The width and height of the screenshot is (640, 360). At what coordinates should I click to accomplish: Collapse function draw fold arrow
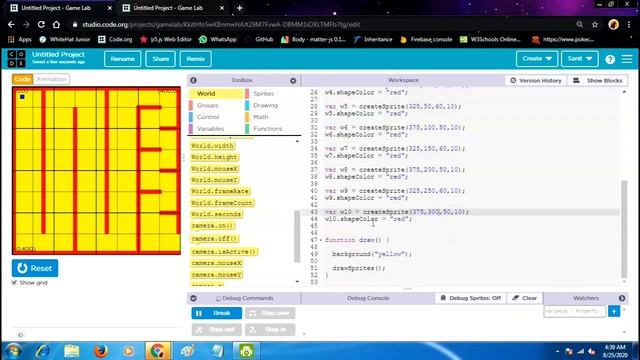coord(320,240)
